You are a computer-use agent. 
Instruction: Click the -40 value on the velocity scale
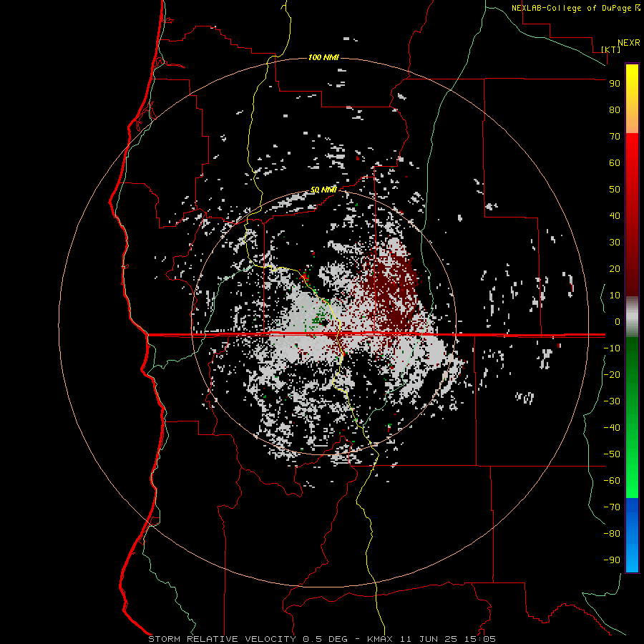(x=612, y=428)
